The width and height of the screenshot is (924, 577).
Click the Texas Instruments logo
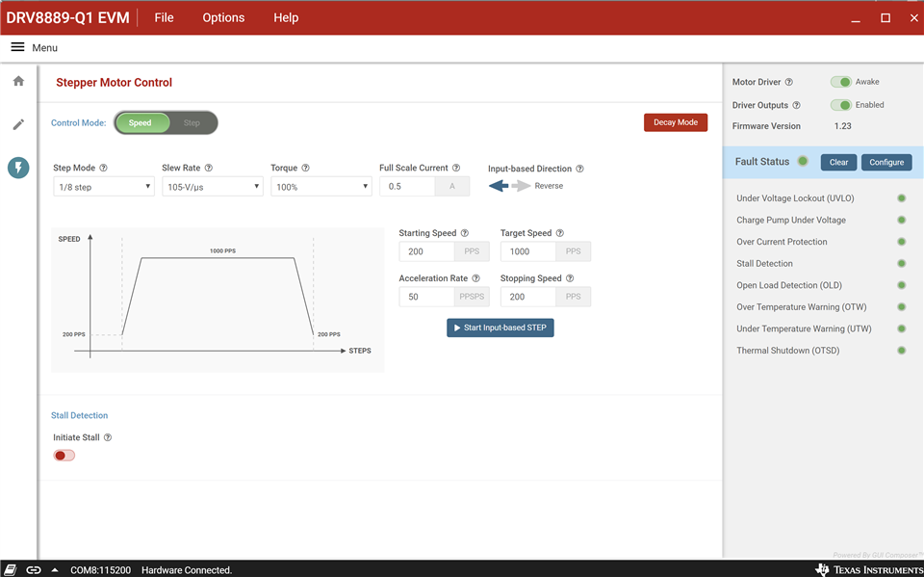pyautogui.click(x=868, y=569)
